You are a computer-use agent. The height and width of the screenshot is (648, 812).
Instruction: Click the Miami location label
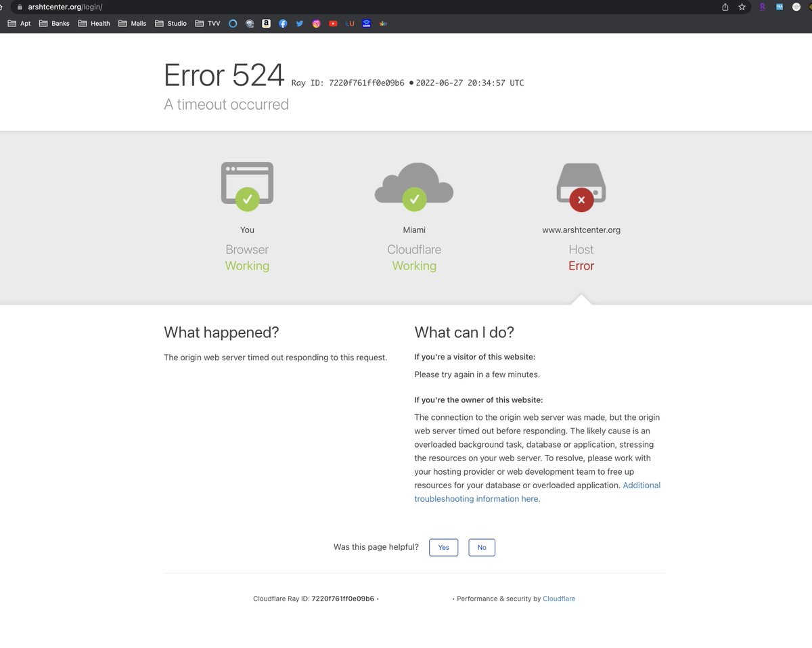pos(414,230)
